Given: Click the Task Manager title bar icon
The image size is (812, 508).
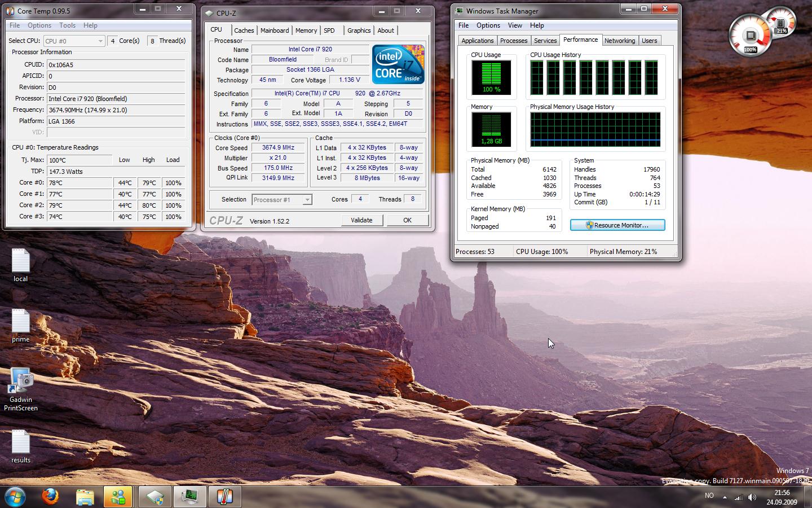Looking at the screenshot, I should pyautogui.click(x=459, y=11).
